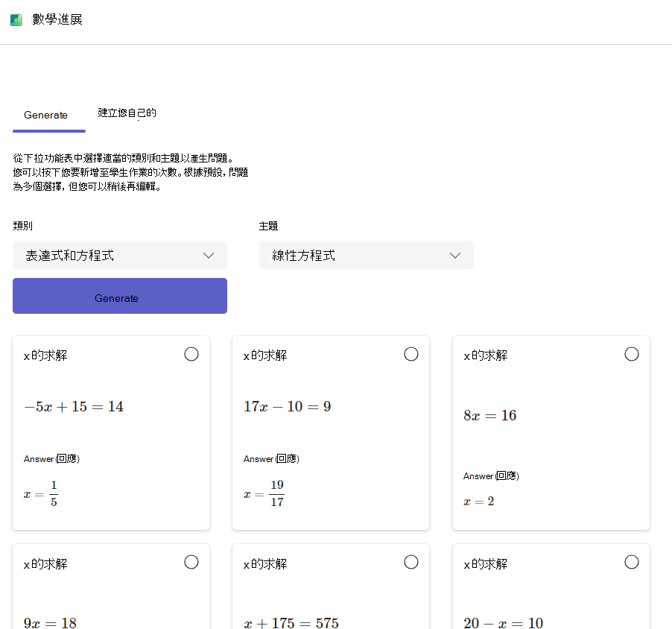Click the equation 20 − x = 10
Image resolution: width=672 pixels, height=629 pixels.
click(x=503, y=622)
